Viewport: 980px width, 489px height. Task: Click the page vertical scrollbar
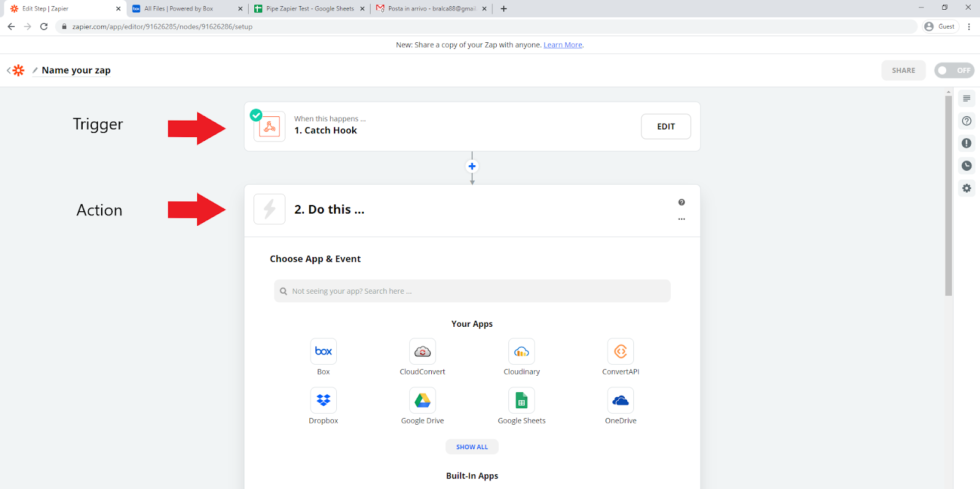pos(949,196)
